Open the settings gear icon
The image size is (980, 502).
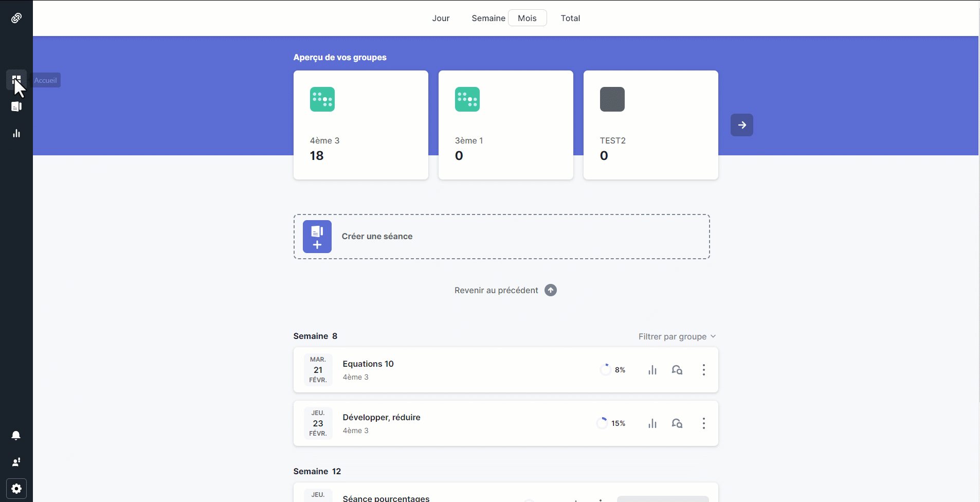point(16,489)
